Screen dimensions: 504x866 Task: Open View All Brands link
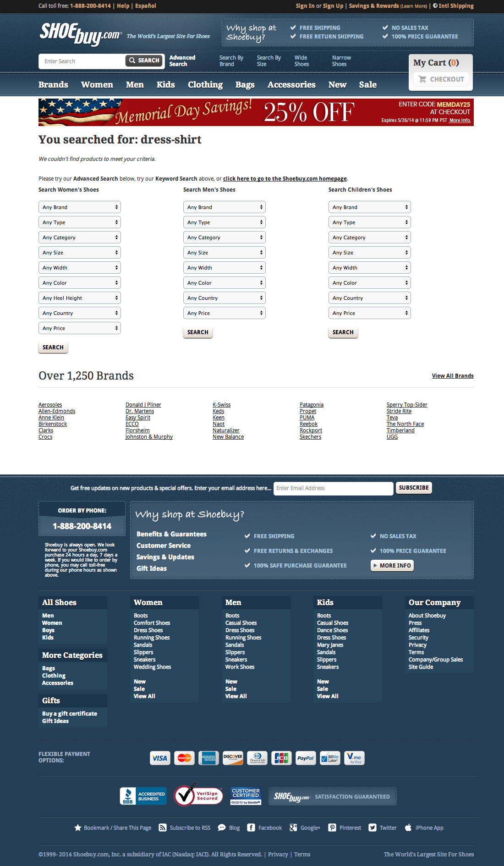pos(453,376)
